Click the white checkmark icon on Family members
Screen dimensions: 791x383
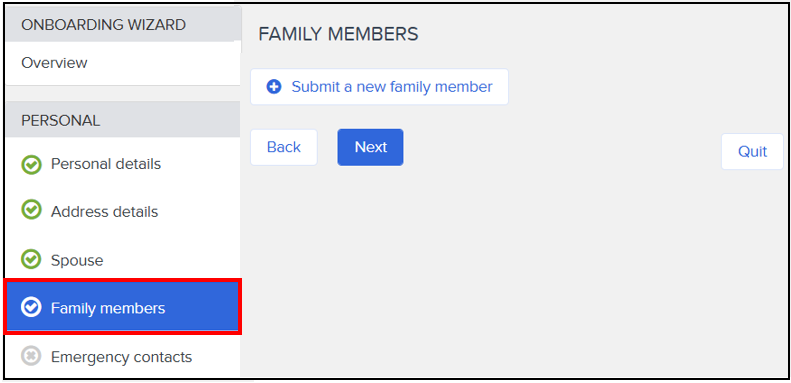click(x=31, y=307)
